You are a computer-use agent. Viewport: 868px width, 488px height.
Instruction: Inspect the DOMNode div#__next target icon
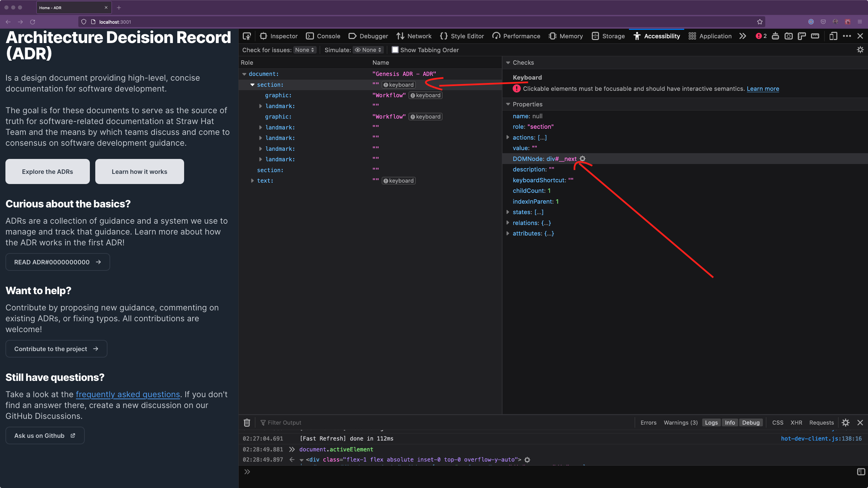583,159
